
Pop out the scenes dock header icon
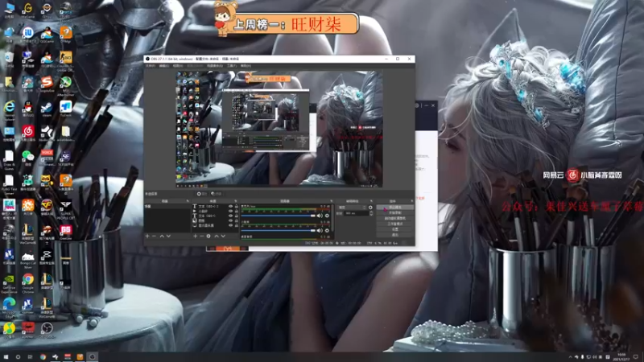(x=188, y=201)
